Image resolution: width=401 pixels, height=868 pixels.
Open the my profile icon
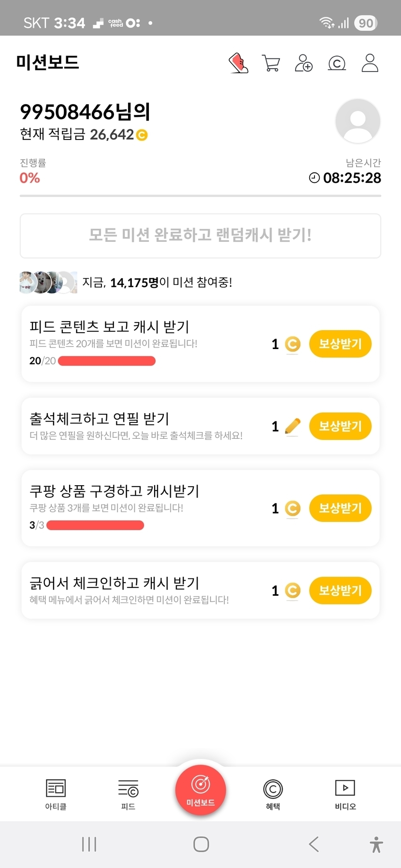point(370,63)
